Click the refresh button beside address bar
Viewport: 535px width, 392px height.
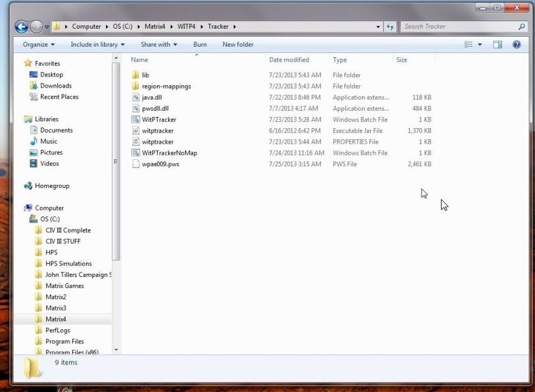click(x=390, y=27)
